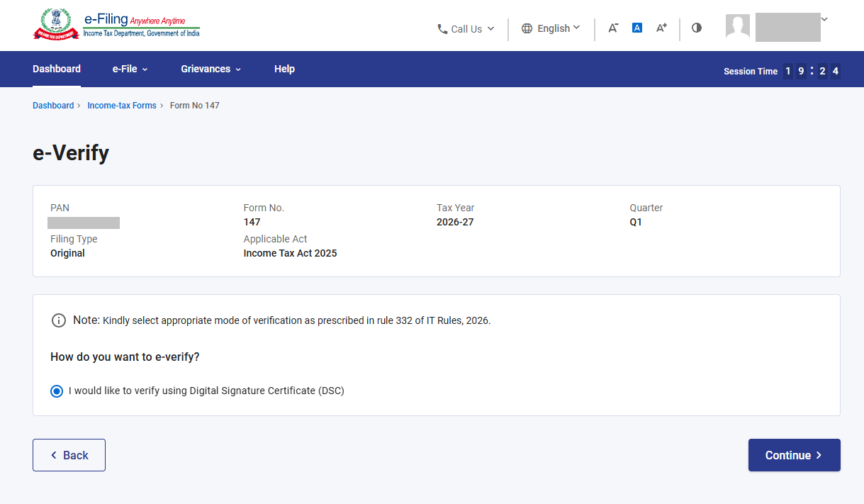Open the English language dropdown
Viewport: 864px width, 504px height.
pos(551,28)
